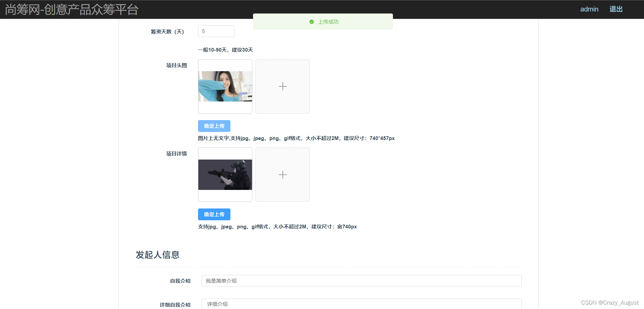The width and height of the screenshot is (644, 309).
Task: Click 退出 to log out
Action: pos(615,9)
